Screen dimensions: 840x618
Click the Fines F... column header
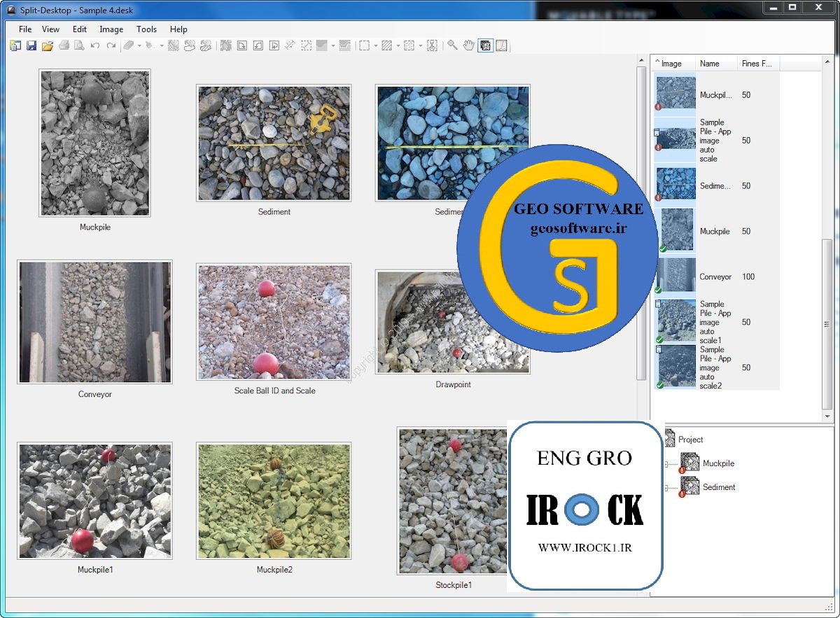coord(757,64)
